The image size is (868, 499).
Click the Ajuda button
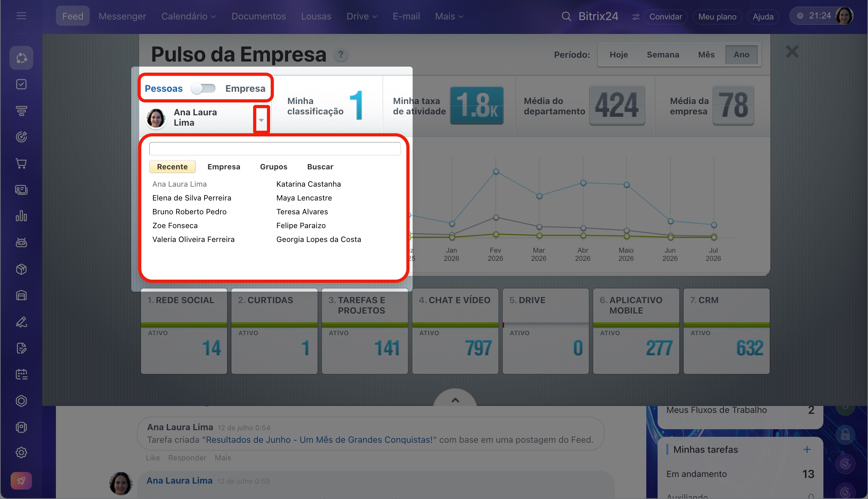coord(763,16)
